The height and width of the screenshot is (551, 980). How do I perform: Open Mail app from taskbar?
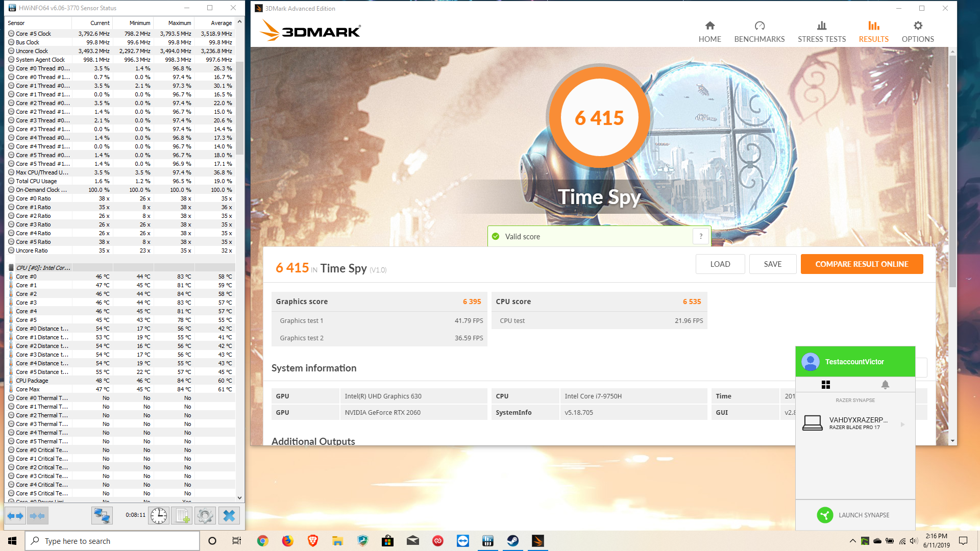point(413,541)
